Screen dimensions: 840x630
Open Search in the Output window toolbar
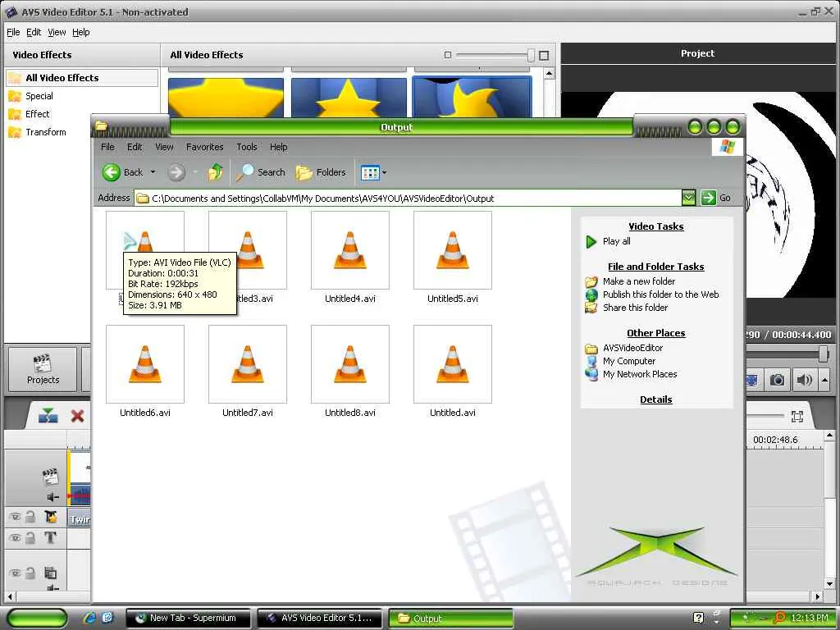coord(261,172)
